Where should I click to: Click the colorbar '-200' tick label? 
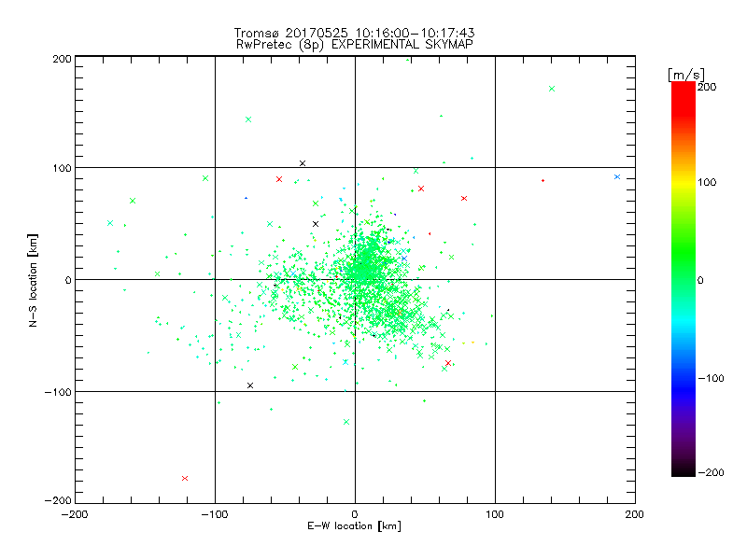point(711,472)
